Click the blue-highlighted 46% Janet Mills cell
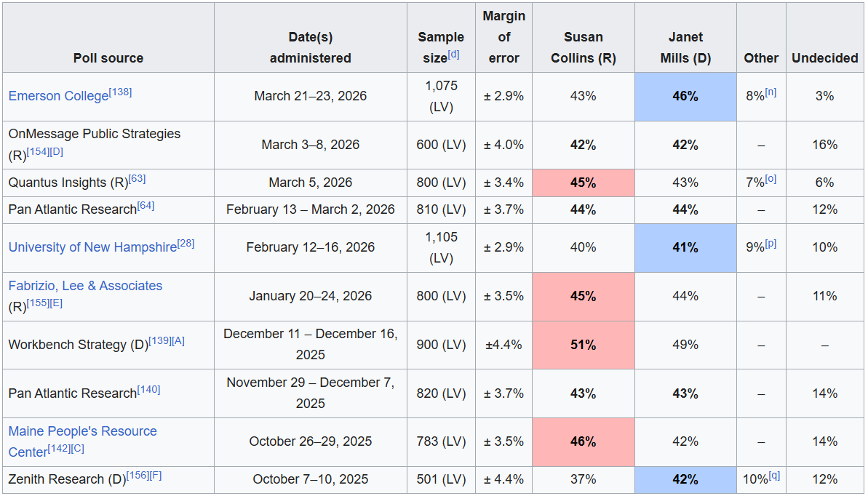The width and height of the screenshot is (868, 496). [x=685, y=96]
